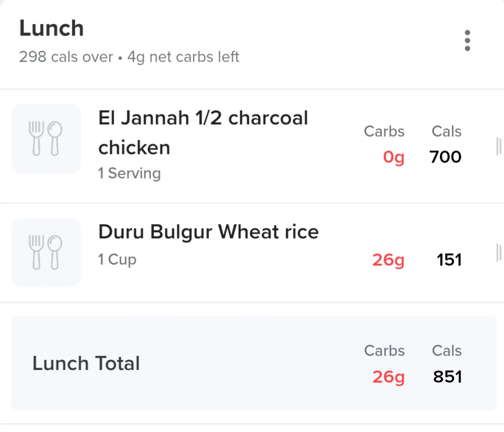Tap the Carbs column header above chicken
This screenshot has width=504, height=432.
pos(384,131)
